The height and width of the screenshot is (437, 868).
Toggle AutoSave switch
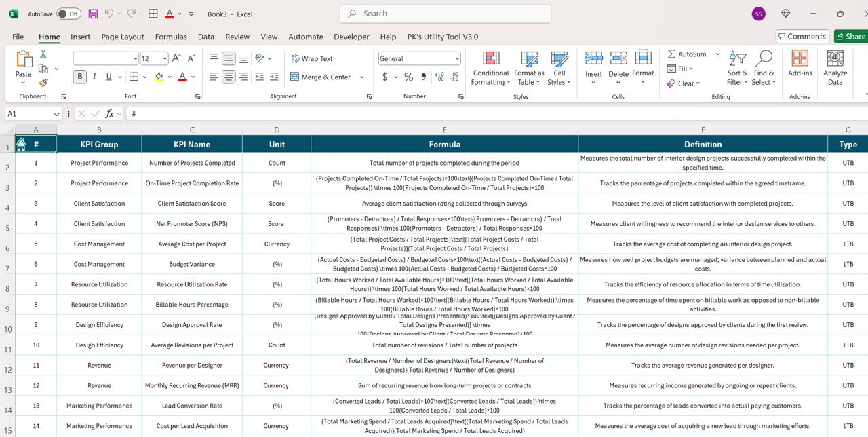point(68,14)
